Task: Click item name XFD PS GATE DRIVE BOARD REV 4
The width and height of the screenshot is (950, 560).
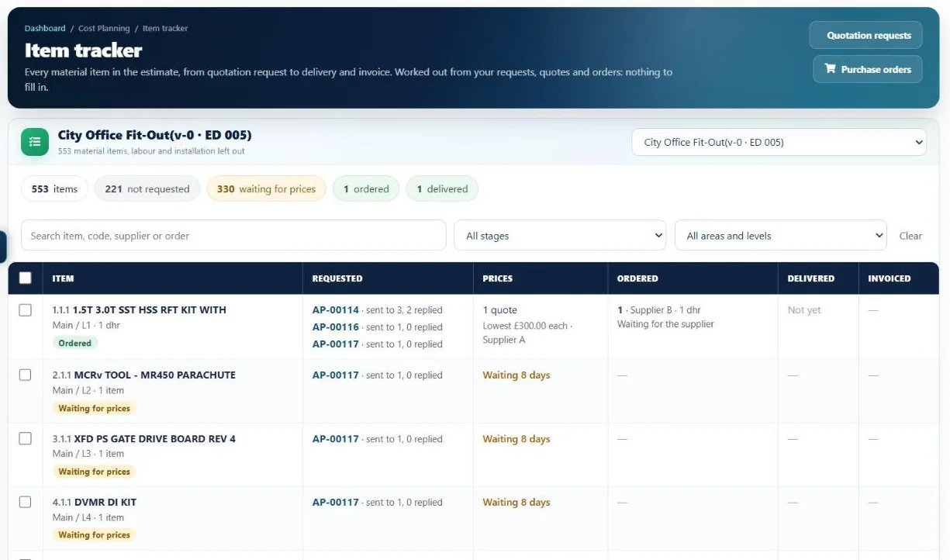Action: (155, 438)
